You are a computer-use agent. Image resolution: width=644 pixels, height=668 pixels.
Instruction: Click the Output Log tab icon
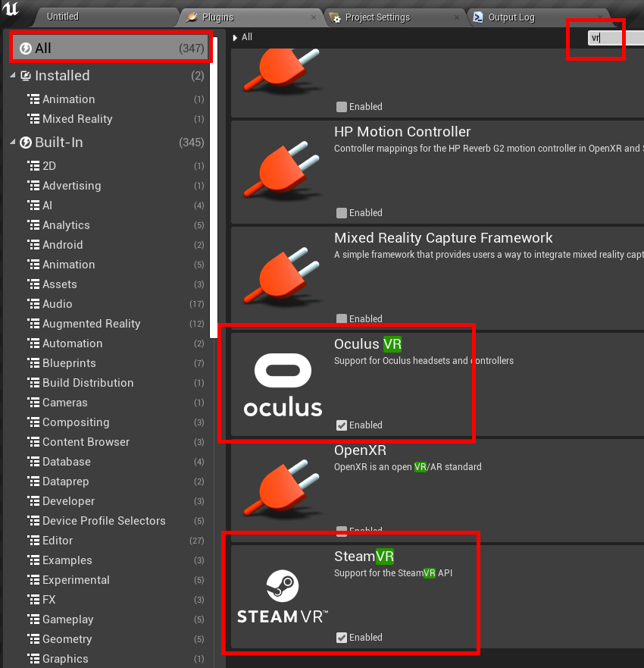point(478,17)
